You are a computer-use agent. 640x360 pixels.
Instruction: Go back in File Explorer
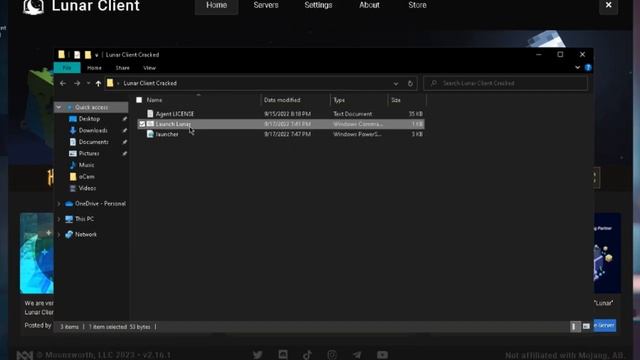(63, 83)
